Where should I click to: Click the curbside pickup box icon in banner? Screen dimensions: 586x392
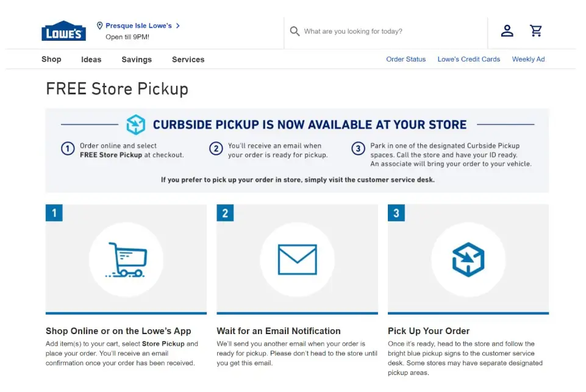[x=135, y=124]
